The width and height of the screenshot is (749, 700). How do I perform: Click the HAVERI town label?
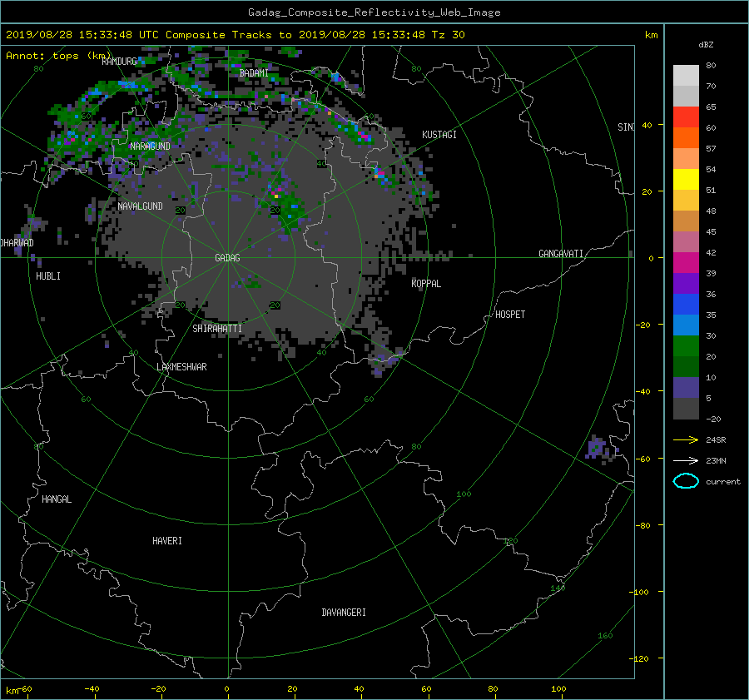click(x=167, y=541)
